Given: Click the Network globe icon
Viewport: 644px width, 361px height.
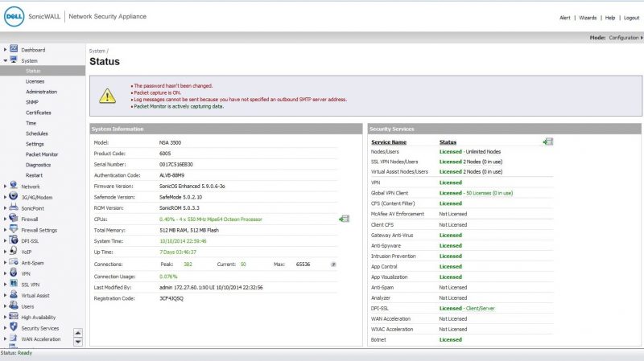Looking at the screenshot, I should (14, 186).
